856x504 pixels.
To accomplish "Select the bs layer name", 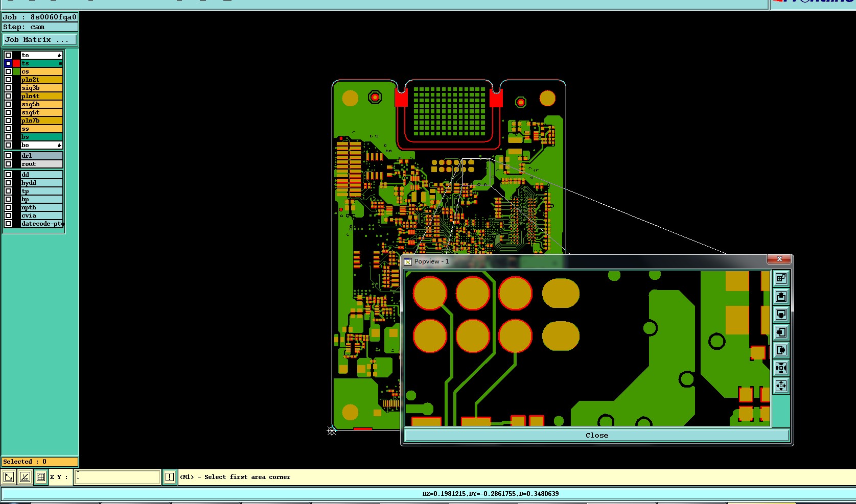I will coord(41,137).
